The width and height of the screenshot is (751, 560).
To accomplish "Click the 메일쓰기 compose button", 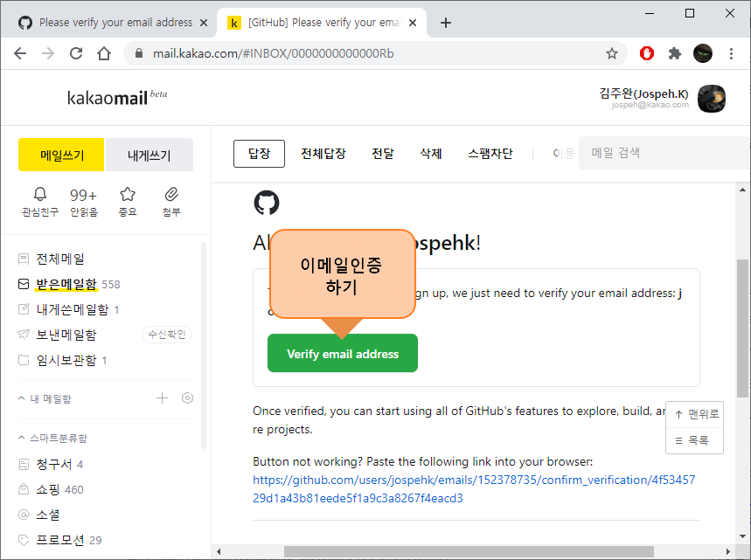I will pyautogui.click(x=61, y=155).
